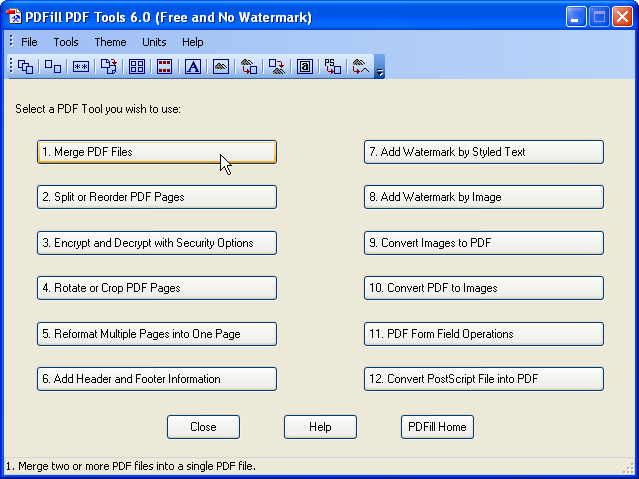Click the Header and Footer toolbar icon
The height and width of the screenshot is (479, 639).
[164, 66]
